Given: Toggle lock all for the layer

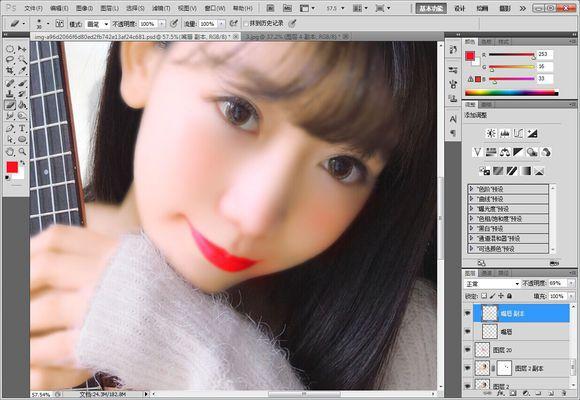Looking at the screenshot, I should pos(509,296).
